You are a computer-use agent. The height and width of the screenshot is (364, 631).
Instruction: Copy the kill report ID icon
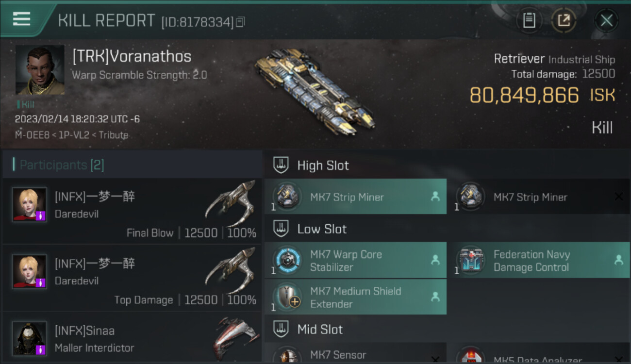(240, 22)
